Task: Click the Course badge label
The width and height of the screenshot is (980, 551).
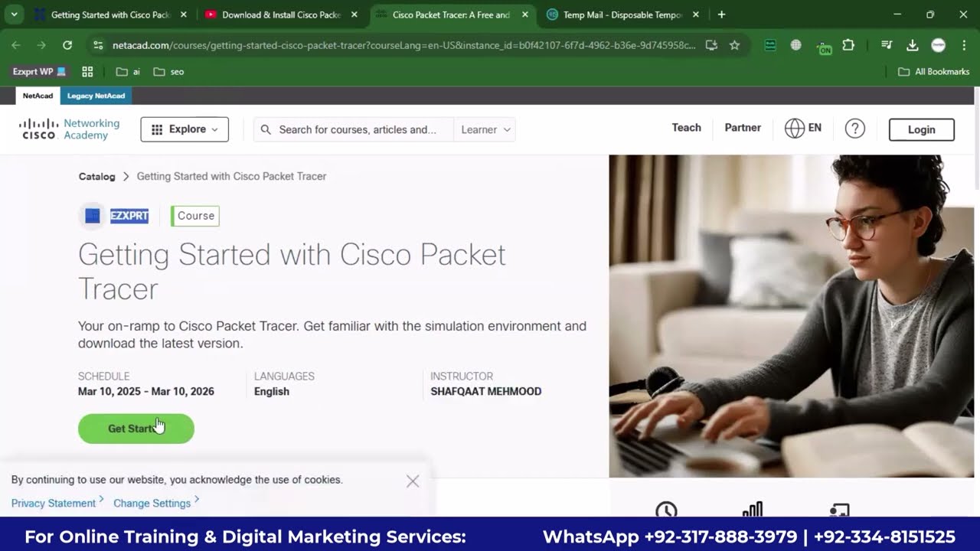Action: pyautogui.click(x=195, y=216)
